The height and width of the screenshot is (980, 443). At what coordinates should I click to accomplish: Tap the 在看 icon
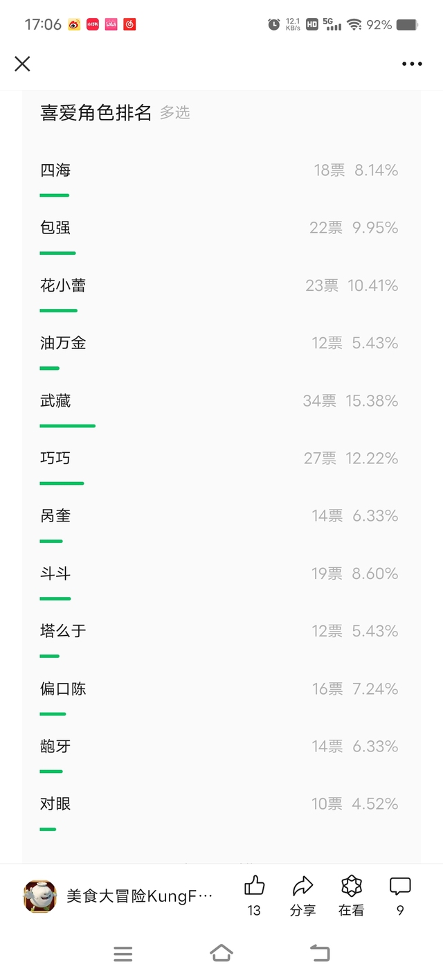(352, 886)
